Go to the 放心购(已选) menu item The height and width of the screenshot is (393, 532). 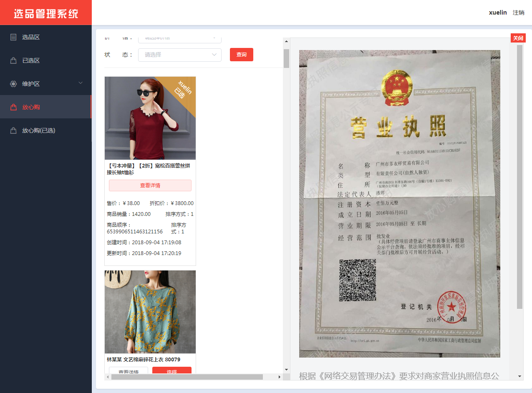[46, 130]
